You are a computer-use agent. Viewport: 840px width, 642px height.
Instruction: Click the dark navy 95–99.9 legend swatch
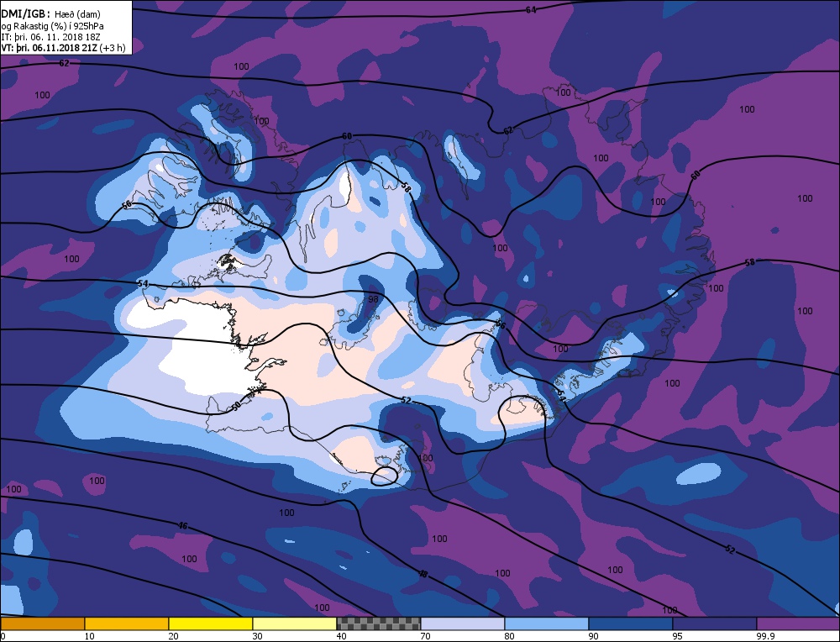point(715,624)
